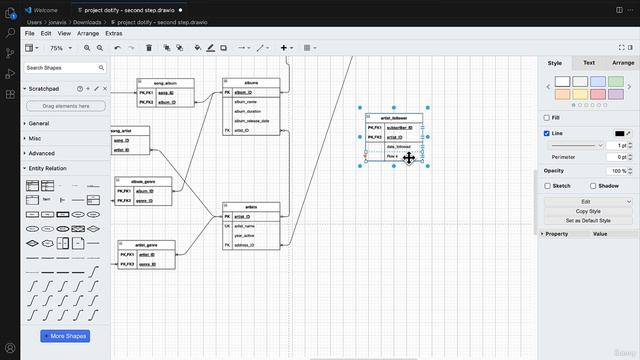Image resolution: width=640 pixels, height=360 pixels.
Task: Click the Zoom In magnifier icon
Action: click(87, 48)
